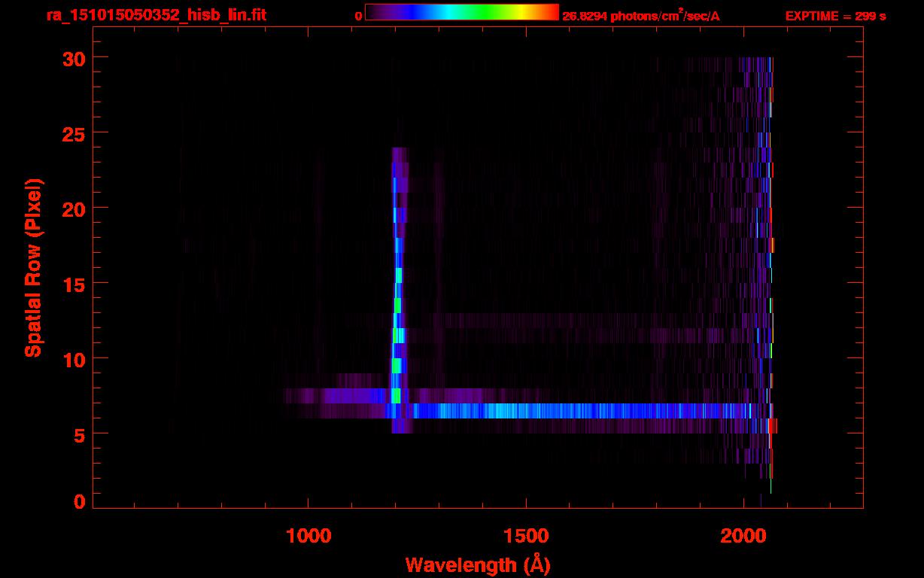Screen dimensions: 924x578
Task: Click the 26.8294 photons/cm²/sec/A label
Action: coord(641,15)
